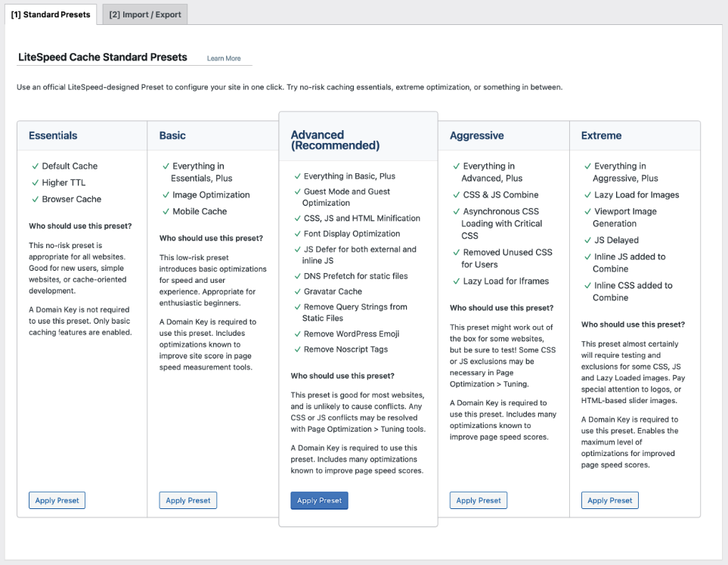Select the Lazy Load for Iframes text

506,281
